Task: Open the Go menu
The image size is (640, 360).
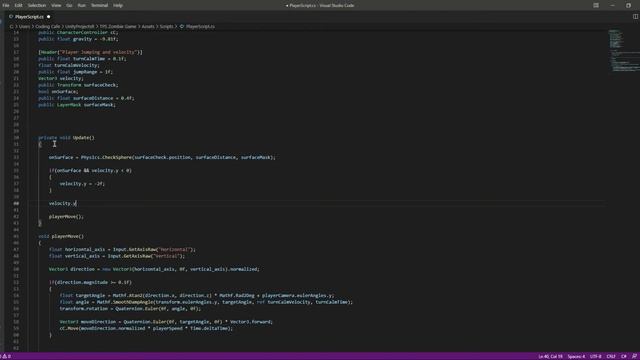Action: click(69, 5)
